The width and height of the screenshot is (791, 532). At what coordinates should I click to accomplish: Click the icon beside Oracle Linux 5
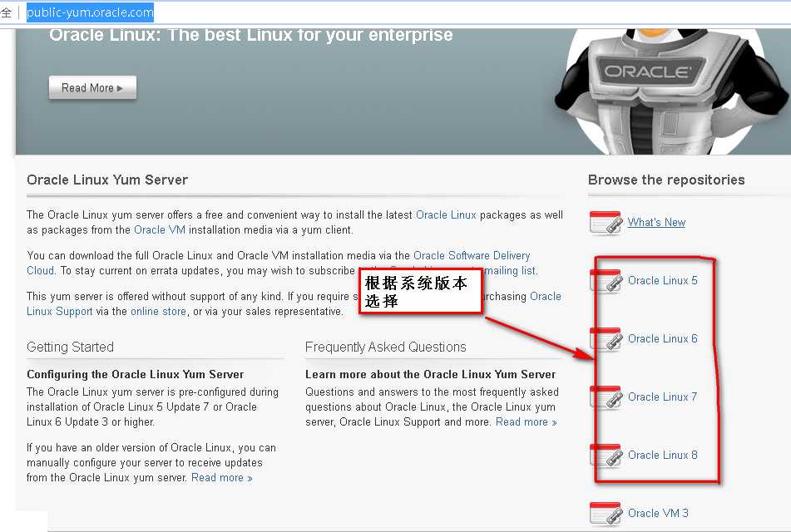[x=606, y=281]
